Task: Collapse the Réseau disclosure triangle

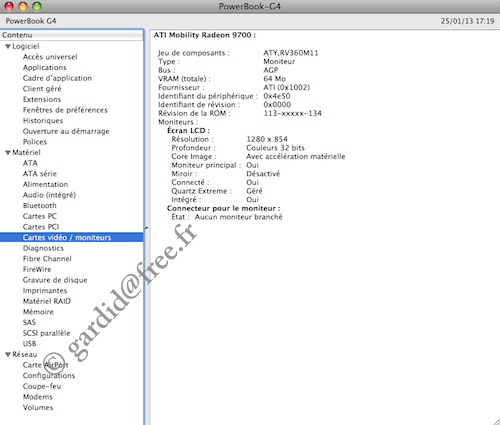Action: [x=8, y=354]
